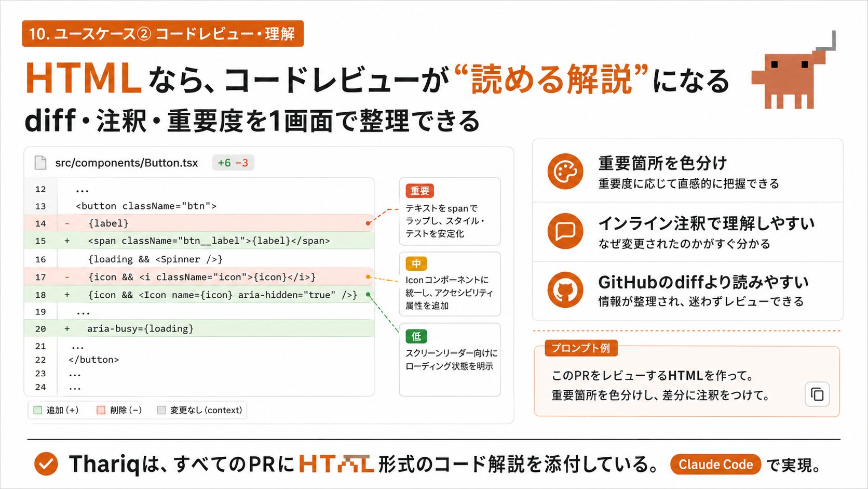Image resolution: width=868 pixels, height=489 pixels.
Task: Click the heading 重要箇所を色分け
Action: pos(662,163)
